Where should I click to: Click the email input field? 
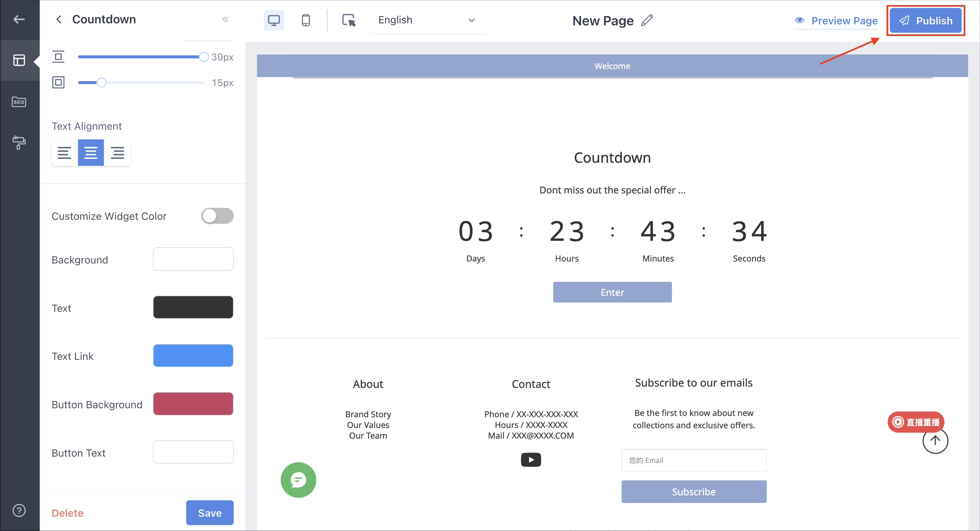pos(694,460)
